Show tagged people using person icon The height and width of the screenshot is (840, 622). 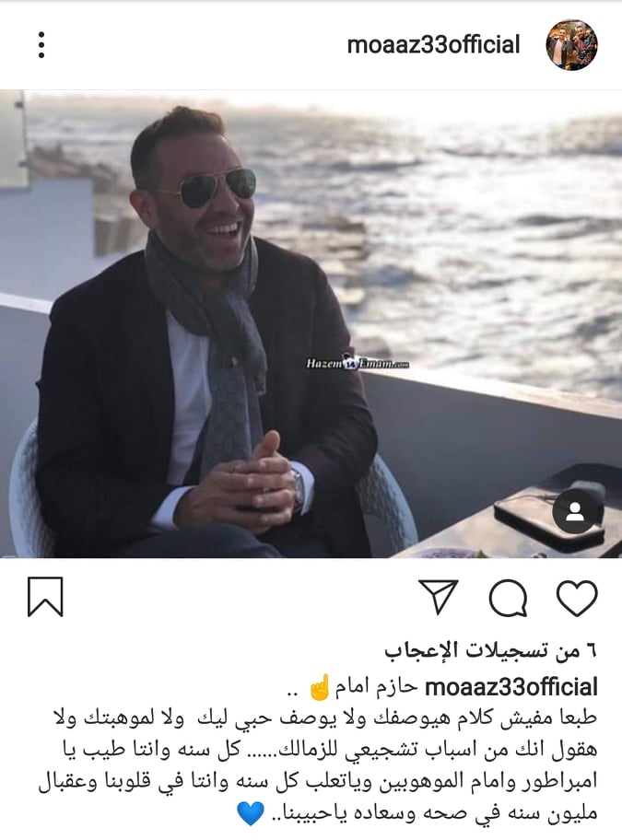(574, 511)
